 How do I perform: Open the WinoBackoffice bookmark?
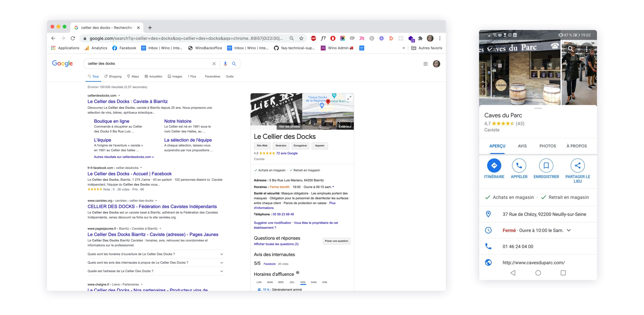point(205,48)
